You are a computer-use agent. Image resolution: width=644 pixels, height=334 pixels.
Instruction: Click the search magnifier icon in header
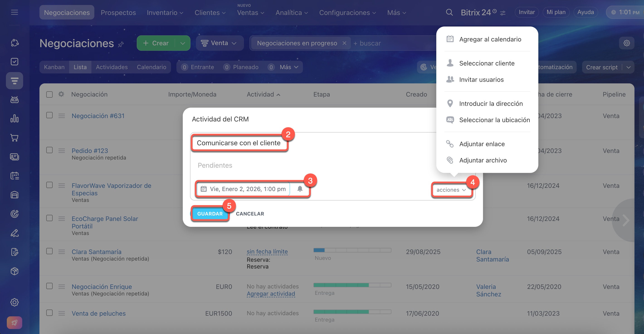tap(449, 12)
